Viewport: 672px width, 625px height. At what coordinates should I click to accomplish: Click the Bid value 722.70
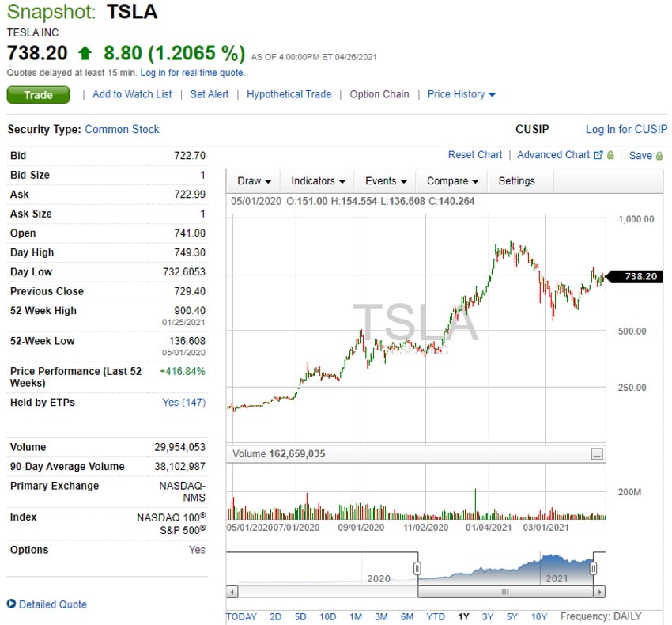point(190,155)
